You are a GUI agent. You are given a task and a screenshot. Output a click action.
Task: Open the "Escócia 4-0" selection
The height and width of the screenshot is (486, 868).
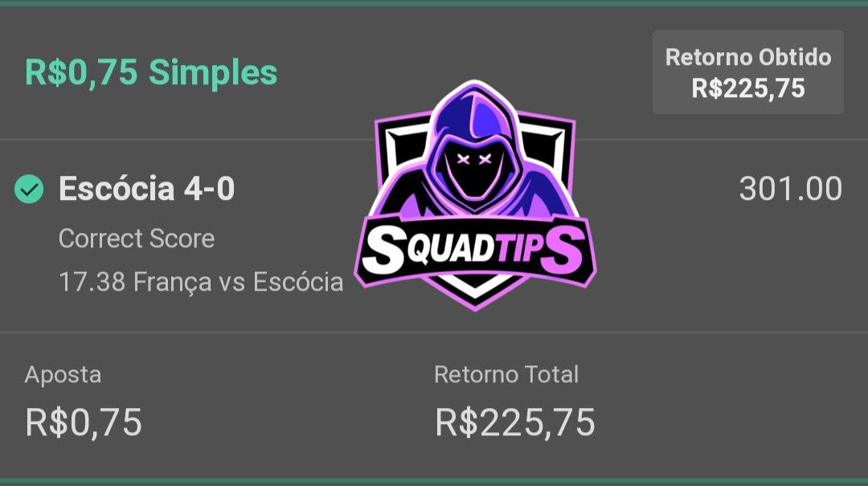pyautogui.click(x=146, y=190)
